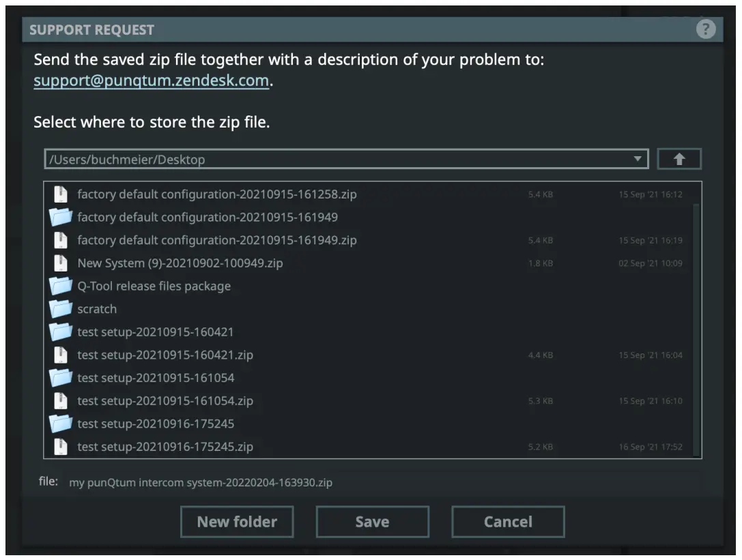The image size is (742, 560).
Task: Click file name 'test setup-20210915-160421.zip'
Action: [165, 355]
